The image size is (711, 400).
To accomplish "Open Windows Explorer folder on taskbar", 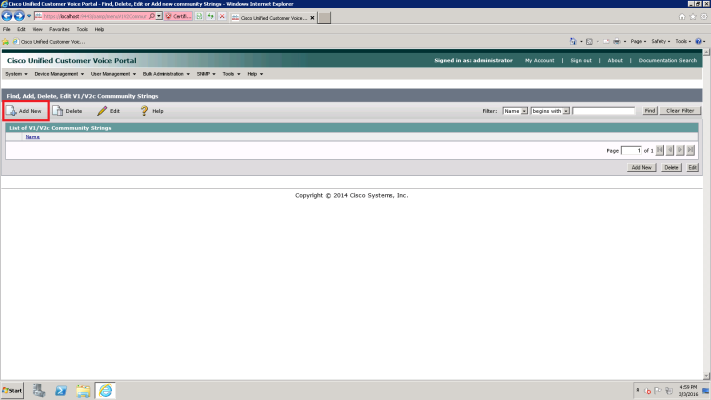I will point(83,390).
